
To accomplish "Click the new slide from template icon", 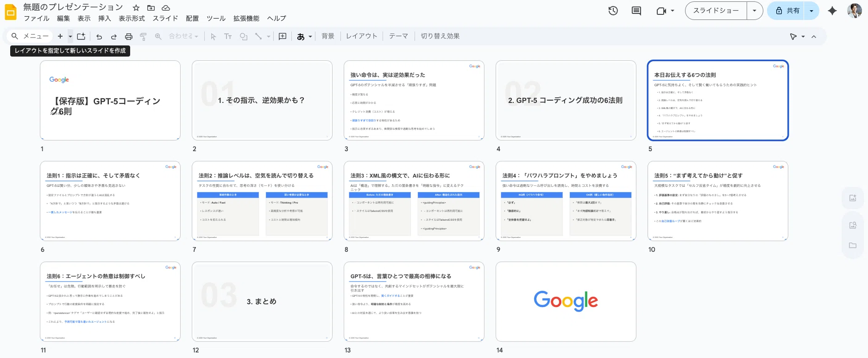I will tap(82, 36).
